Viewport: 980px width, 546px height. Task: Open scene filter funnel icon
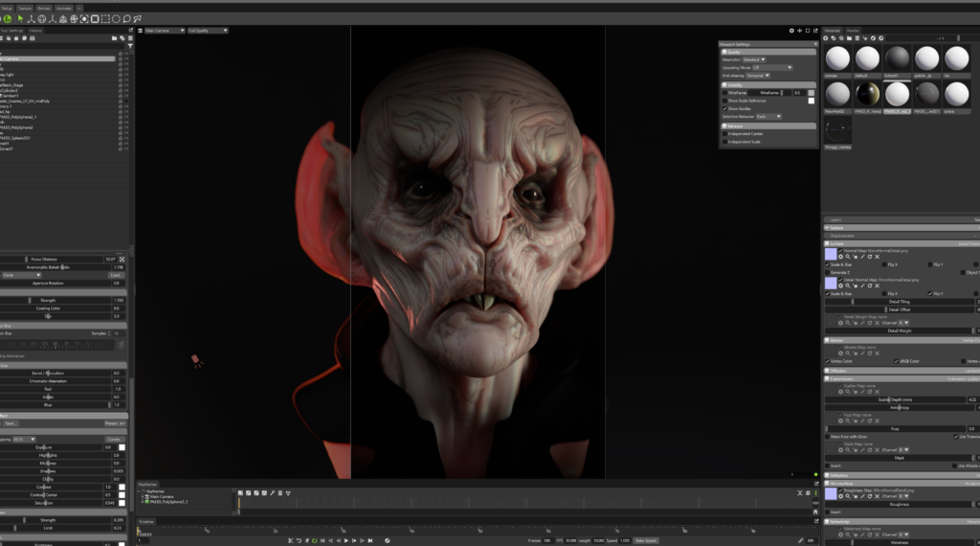[130, 46]
